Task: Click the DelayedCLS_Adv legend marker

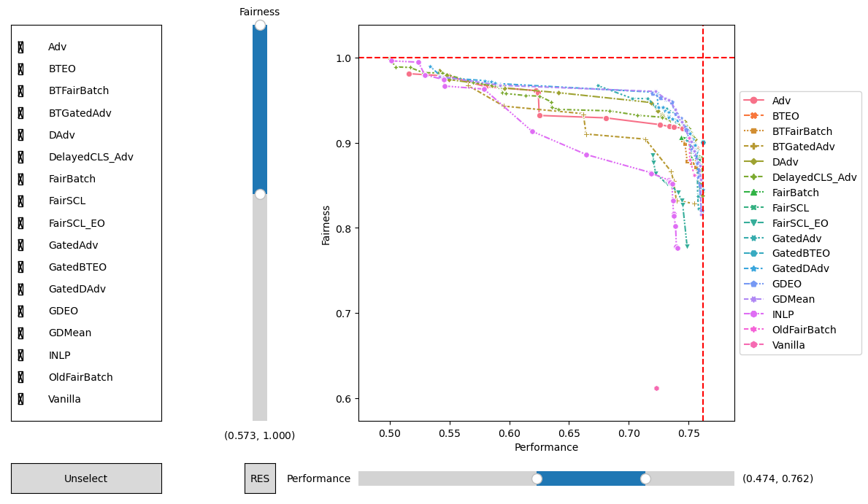Action: 753,177
